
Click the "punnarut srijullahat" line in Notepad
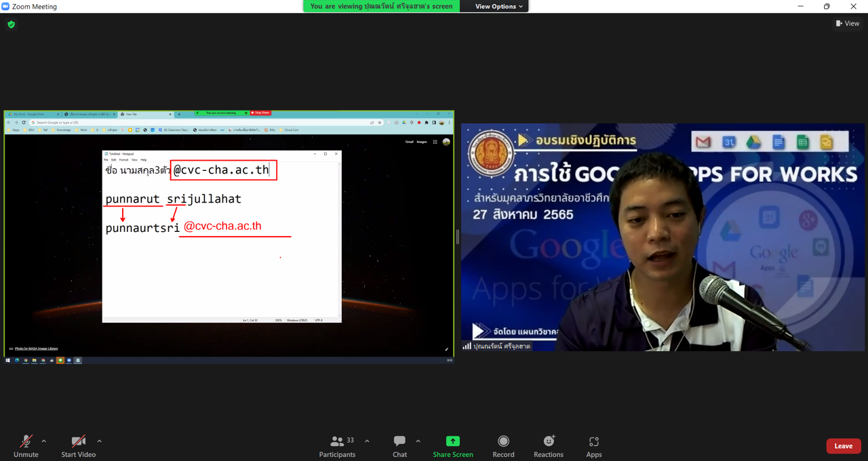click(174, 199)
